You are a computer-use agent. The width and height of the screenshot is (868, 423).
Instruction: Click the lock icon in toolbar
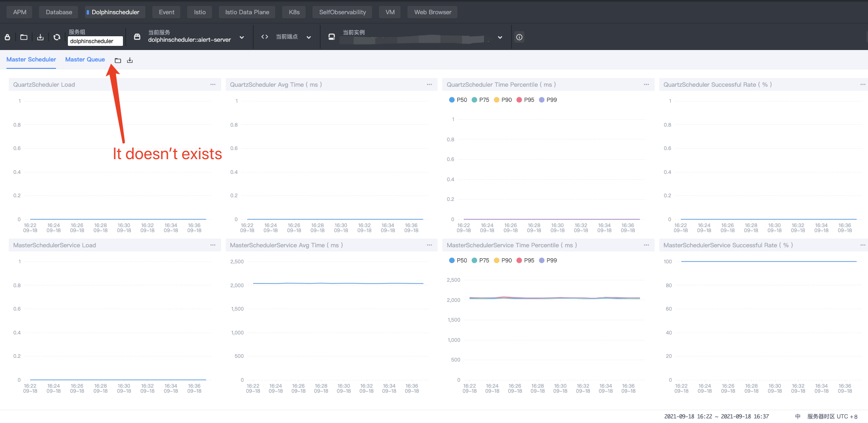coord(7,37)
